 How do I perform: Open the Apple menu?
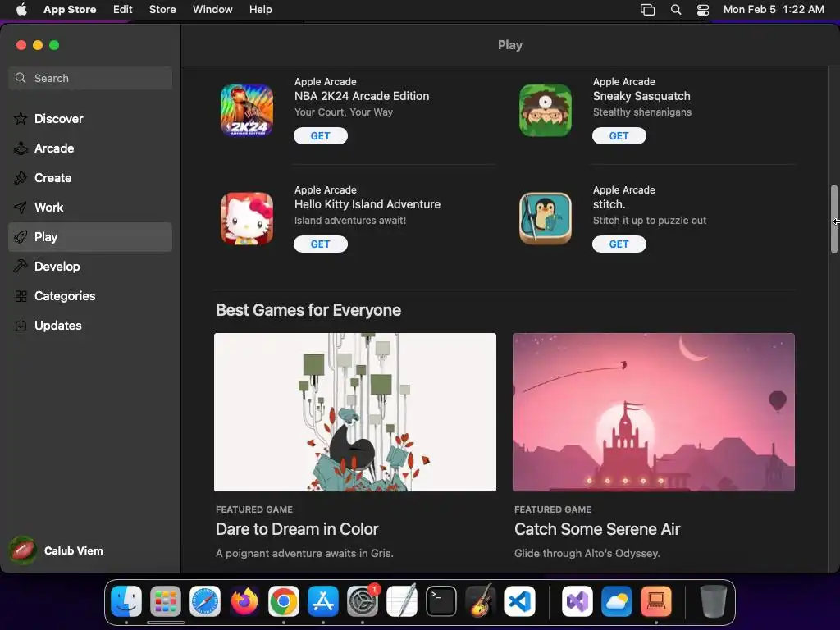pyautogui.click(x=21, y=9)
